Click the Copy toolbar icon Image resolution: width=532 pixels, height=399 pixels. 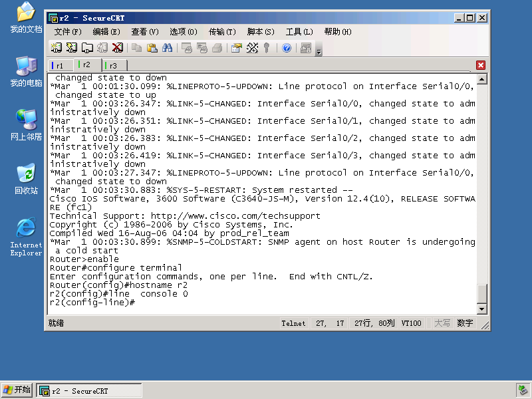coord(137,48)
